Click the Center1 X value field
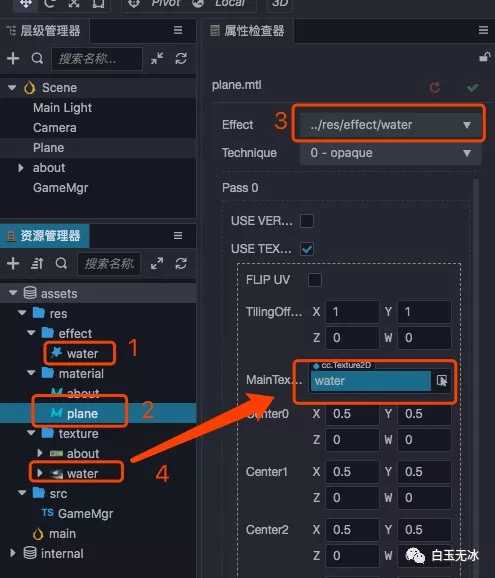 click(352, 471)
